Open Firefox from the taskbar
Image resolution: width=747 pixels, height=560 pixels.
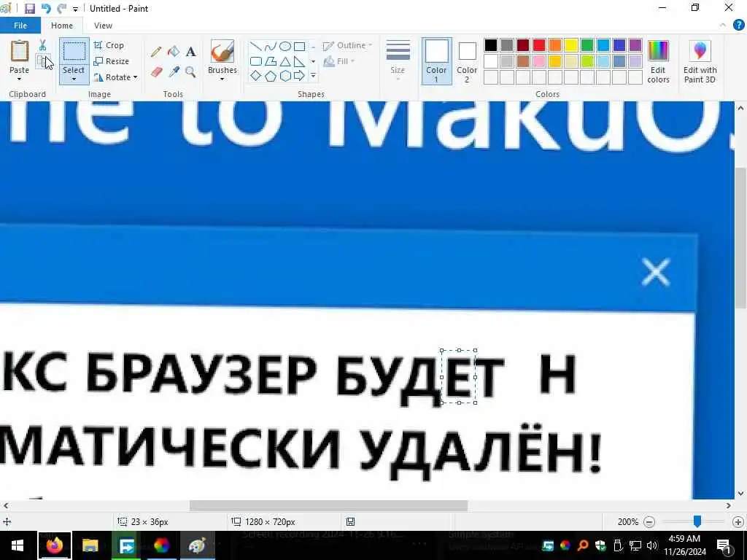54,545
